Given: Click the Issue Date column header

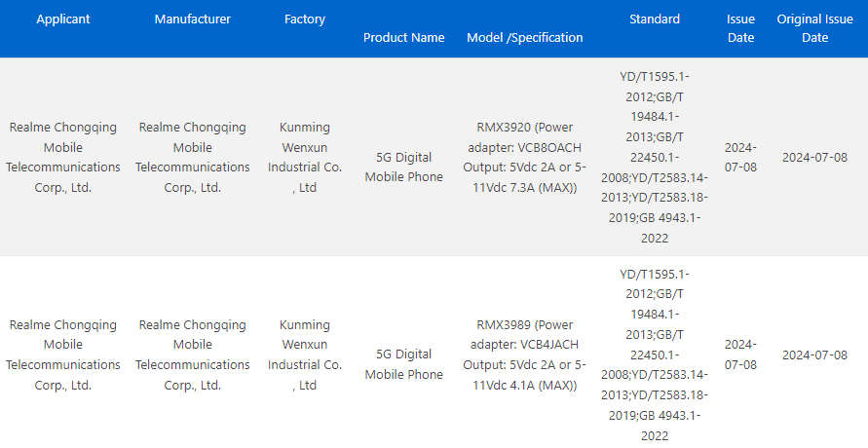Looking at the screenshot, I should click(740, 28).
